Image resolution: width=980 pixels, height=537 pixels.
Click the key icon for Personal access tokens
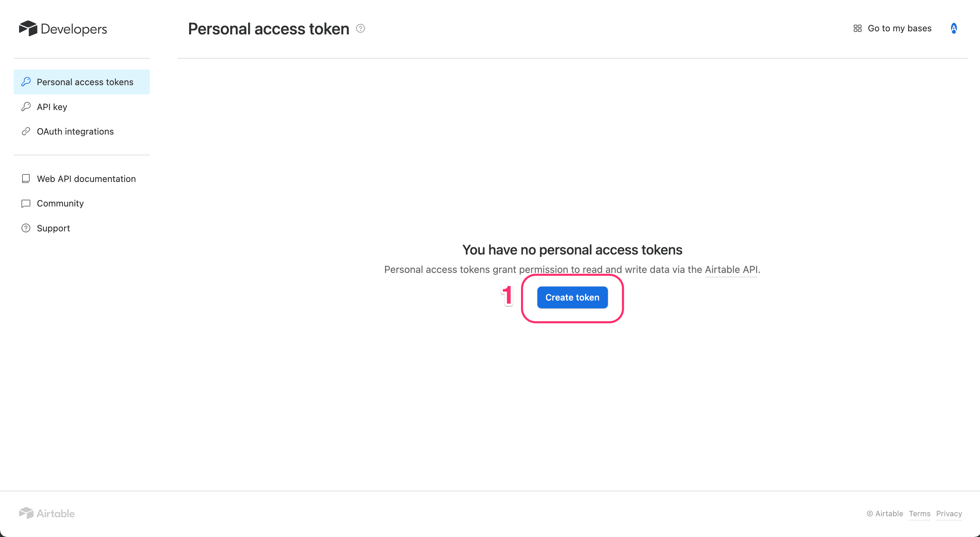point(26,82)
